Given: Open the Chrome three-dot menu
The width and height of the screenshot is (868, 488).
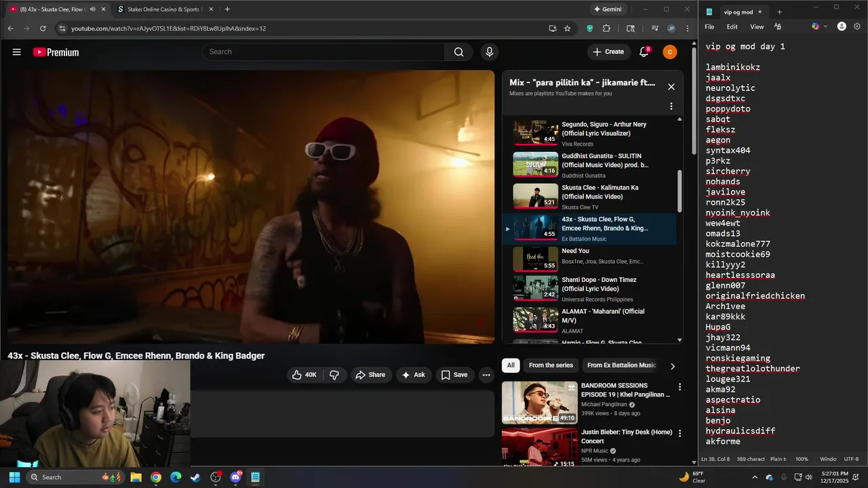Looking at the screenshot, I should coord(688,28).
